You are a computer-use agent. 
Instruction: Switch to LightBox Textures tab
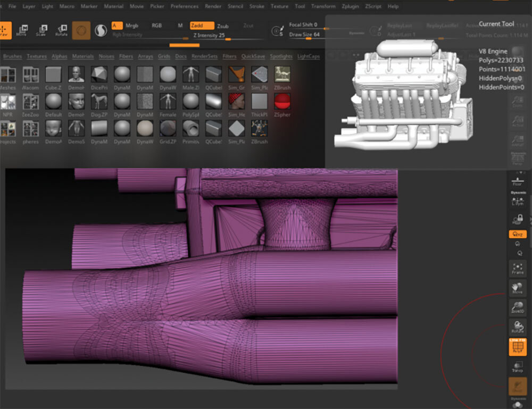click(37, 56)
